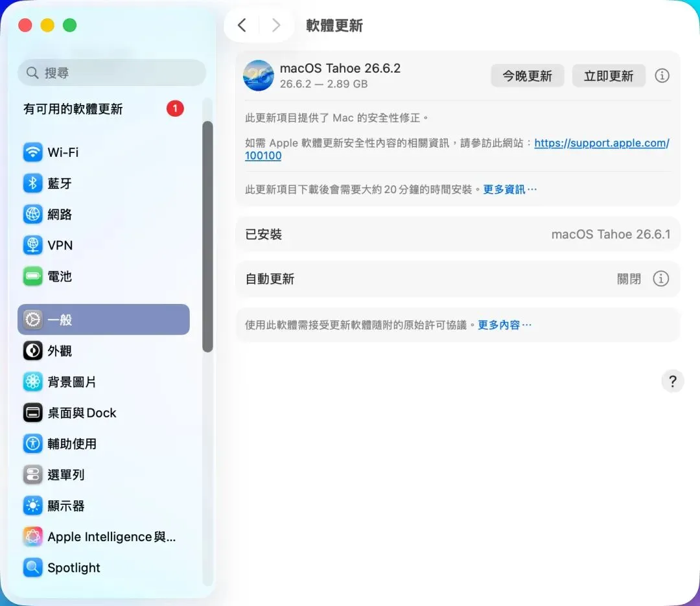Image resolution: width=700 pixels, height=606 pixels.
Task: Click the 今晚更新 button
Action: click(527, 76)
